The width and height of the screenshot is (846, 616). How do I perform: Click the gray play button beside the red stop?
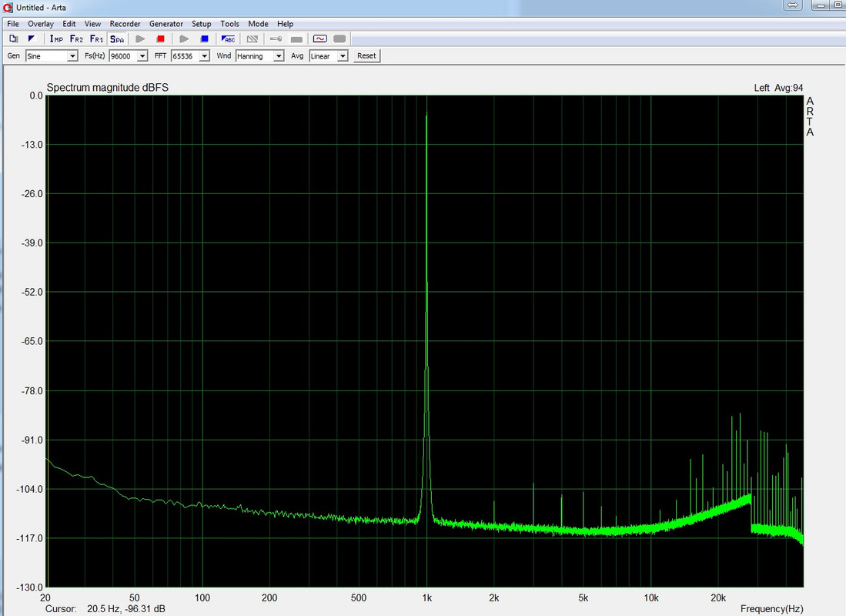(x=140, y=38)
